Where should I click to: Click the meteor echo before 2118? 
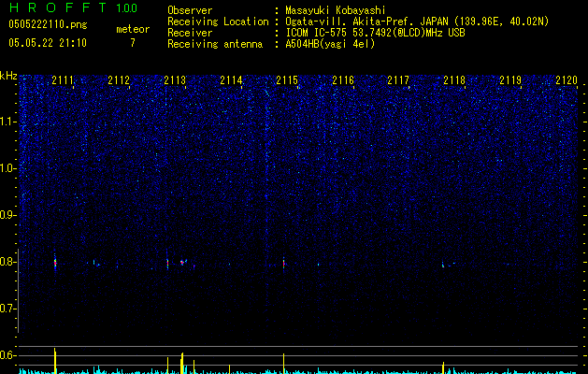(x=443, y=265)
